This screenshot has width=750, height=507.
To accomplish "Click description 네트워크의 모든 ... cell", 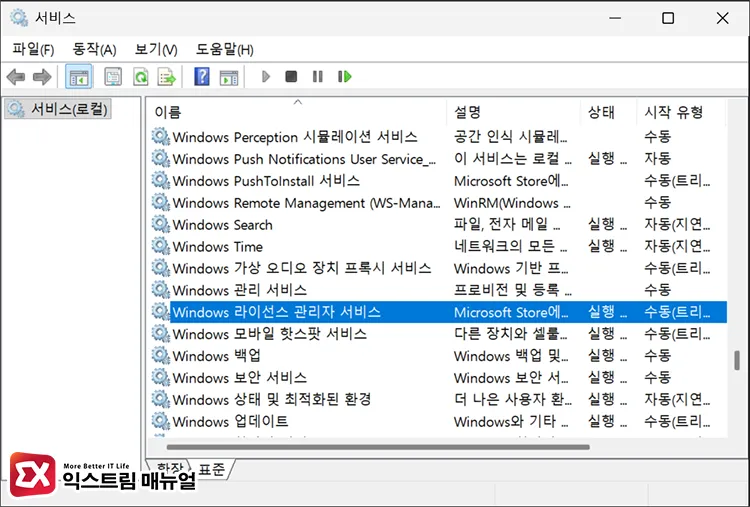I will (510, 246).
